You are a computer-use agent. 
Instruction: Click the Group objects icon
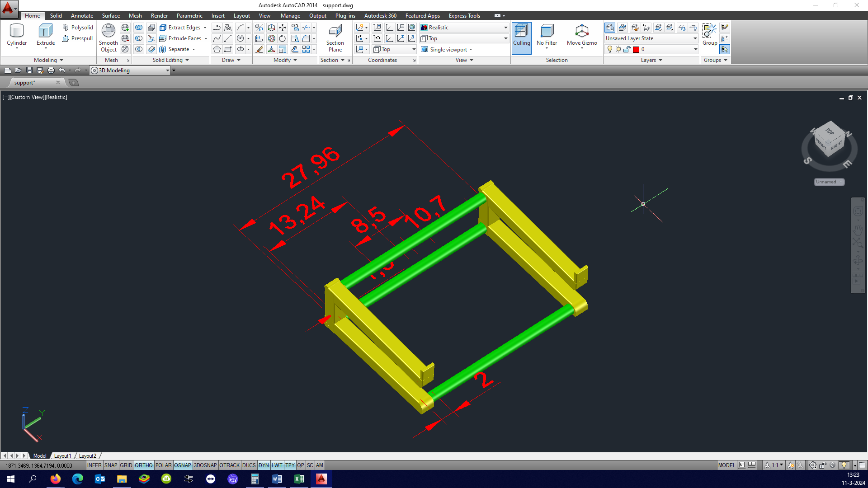click(x=709, y=35)
